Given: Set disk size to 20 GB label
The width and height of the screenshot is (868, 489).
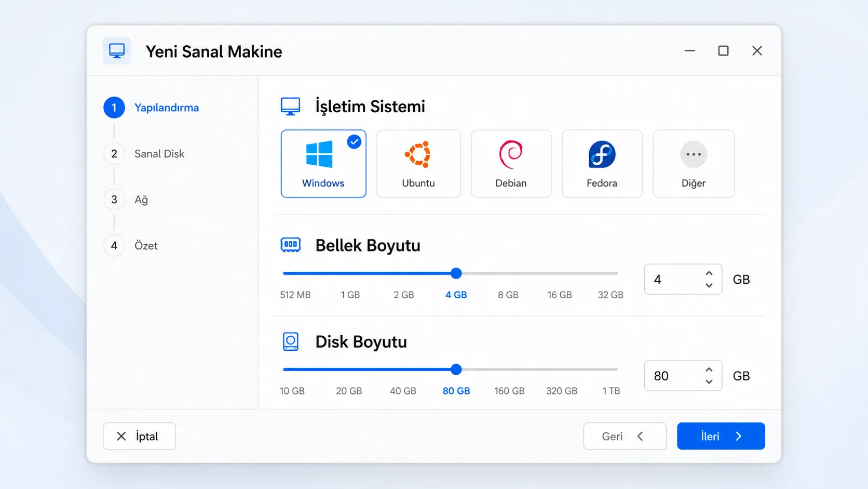Looking at the screenshot, I should pos(349,391).
